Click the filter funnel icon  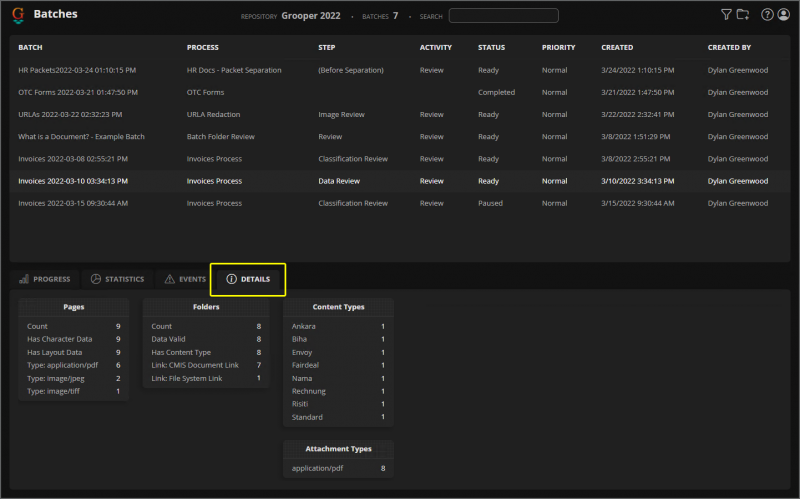726,15
